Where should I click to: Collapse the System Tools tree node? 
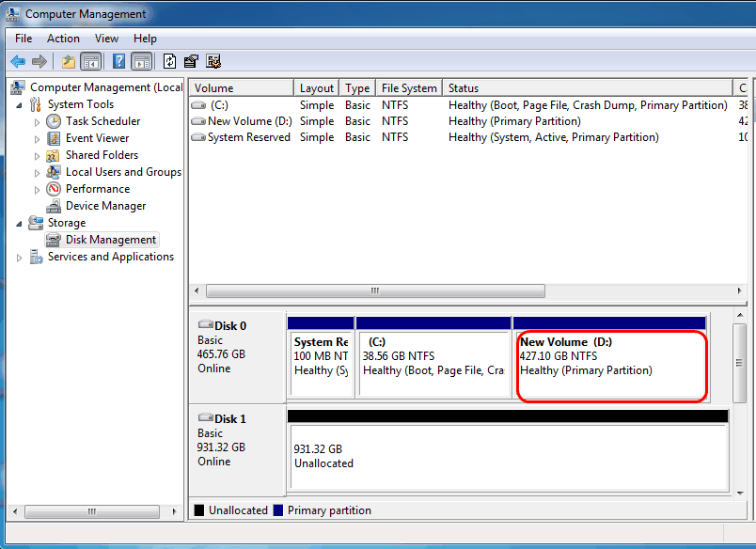[x=20, y=104]
